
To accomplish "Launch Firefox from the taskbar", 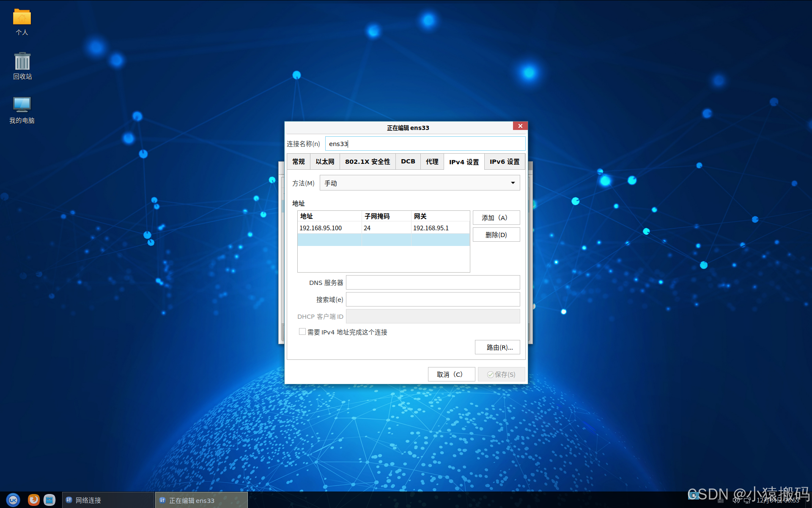I will pyautogui.click(x=33, y=500).
